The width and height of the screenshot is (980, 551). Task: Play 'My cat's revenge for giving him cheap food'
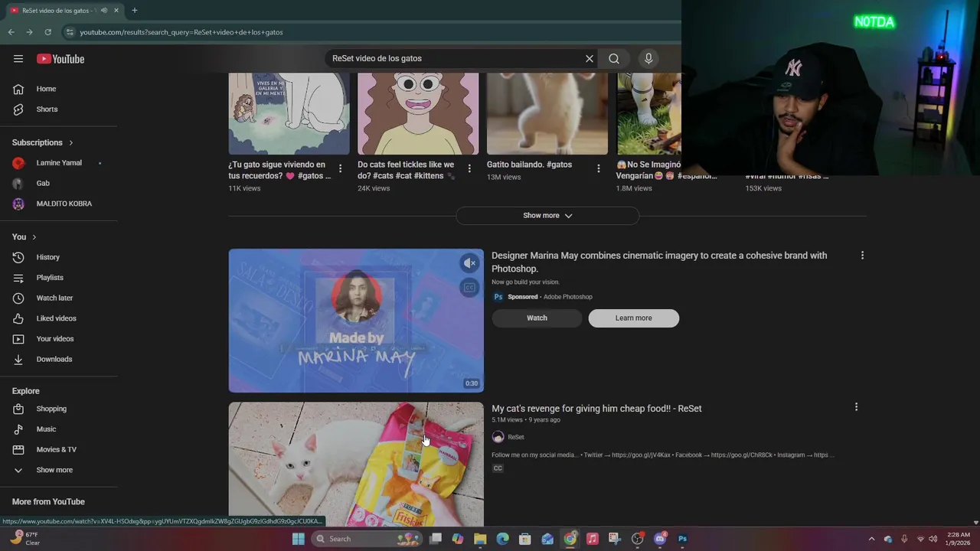point(596,409)
